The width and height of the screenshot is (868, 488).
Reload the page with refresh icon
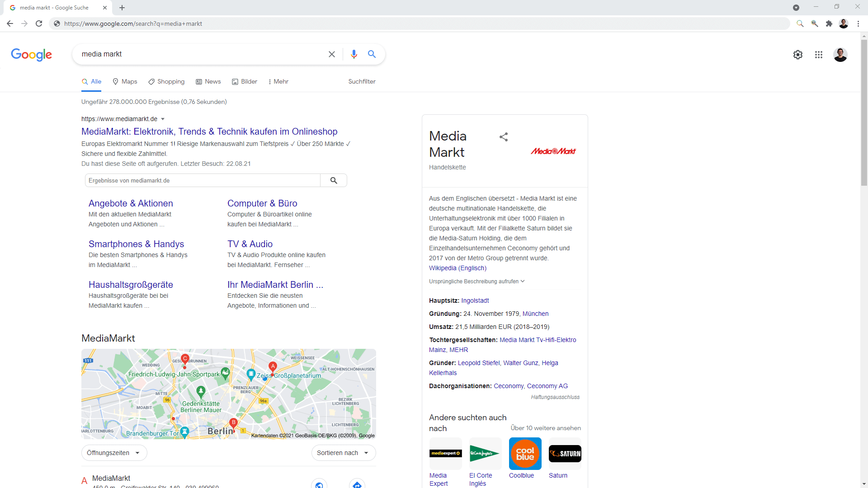39,23
